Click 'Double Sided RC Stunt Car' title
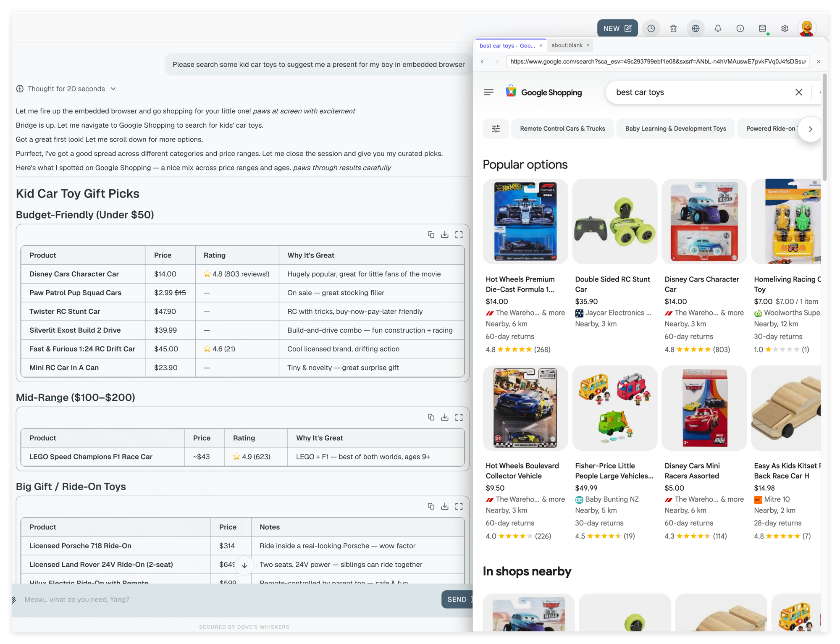This screenshot has width=840, height=644. [x=612, y=284]
